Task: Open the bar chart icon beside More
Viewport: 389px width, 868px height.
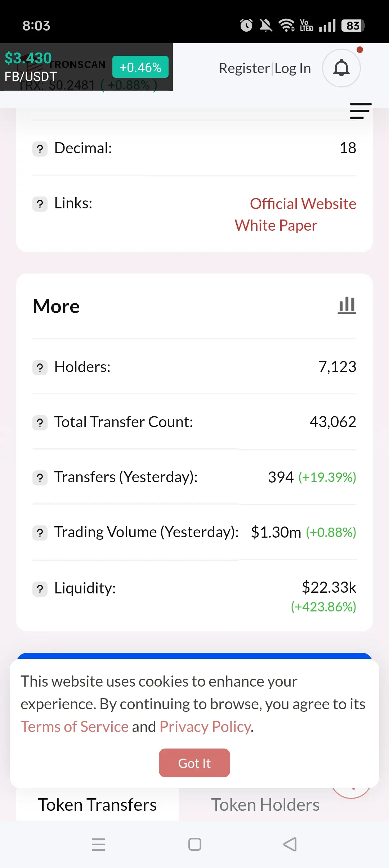Action: tap(347, 306)
